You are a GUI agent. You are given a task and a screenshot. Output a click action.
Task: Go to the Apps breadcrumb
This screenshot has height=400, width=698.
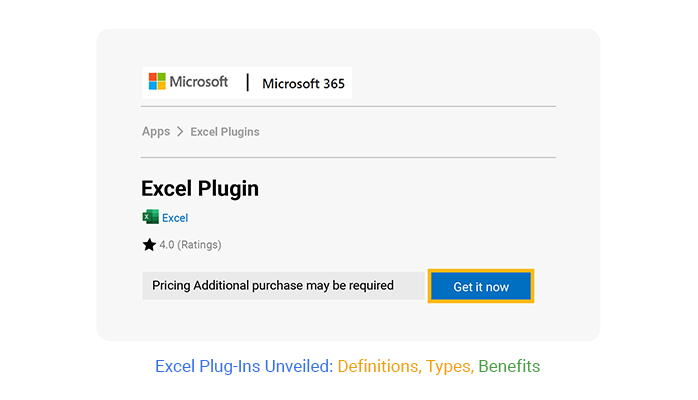tap(156, 131)
